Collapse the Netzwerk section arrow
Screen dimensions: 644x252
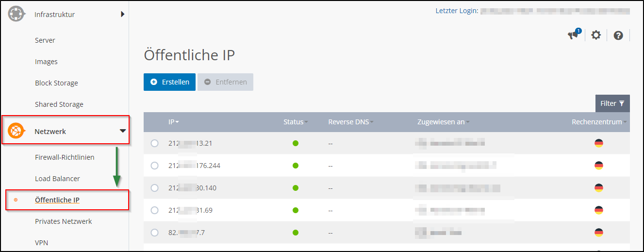pyautogui.click(x=123, y=131)
